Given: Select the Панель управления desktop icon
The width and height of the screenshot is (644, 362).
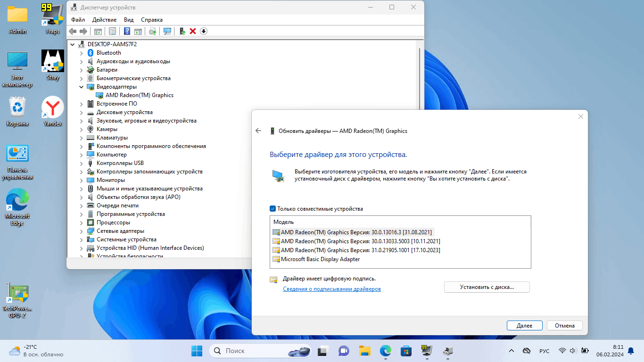Looking at the screenshot, I should pyautogui.click(x=17, y=162).
